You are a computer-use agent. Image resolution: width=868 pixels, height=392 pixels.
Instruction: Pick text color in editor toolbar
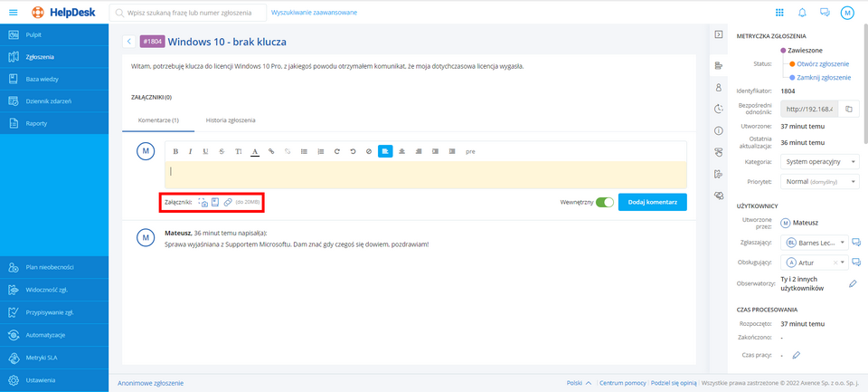click(255, 151)
